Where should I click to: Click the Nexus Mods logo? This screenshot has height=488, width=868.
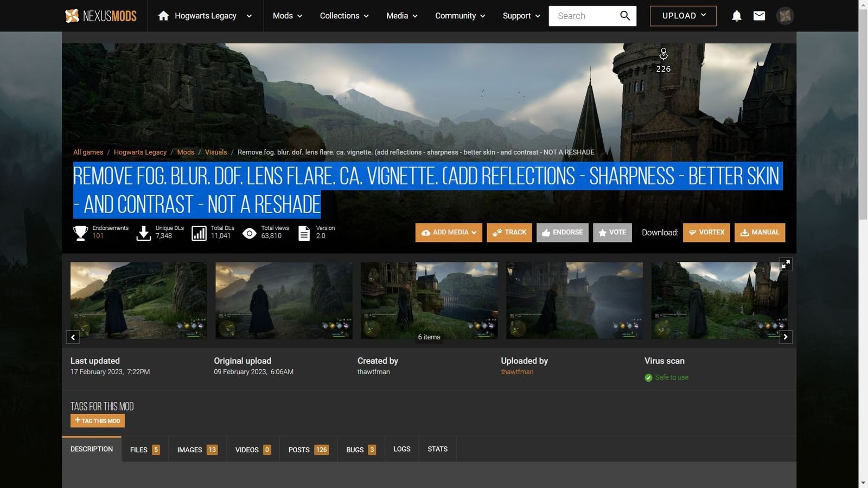pyautogui.click(x=101, y=16)
